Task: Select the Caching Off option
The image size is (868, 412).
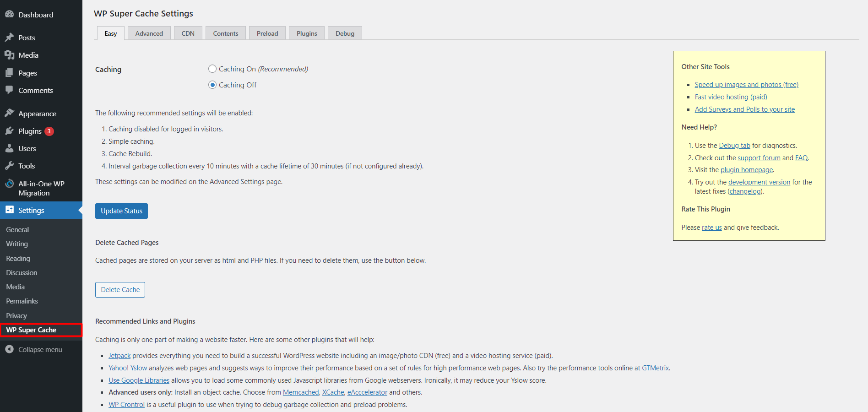Action: pyautogui.click(x=212, y=85)
